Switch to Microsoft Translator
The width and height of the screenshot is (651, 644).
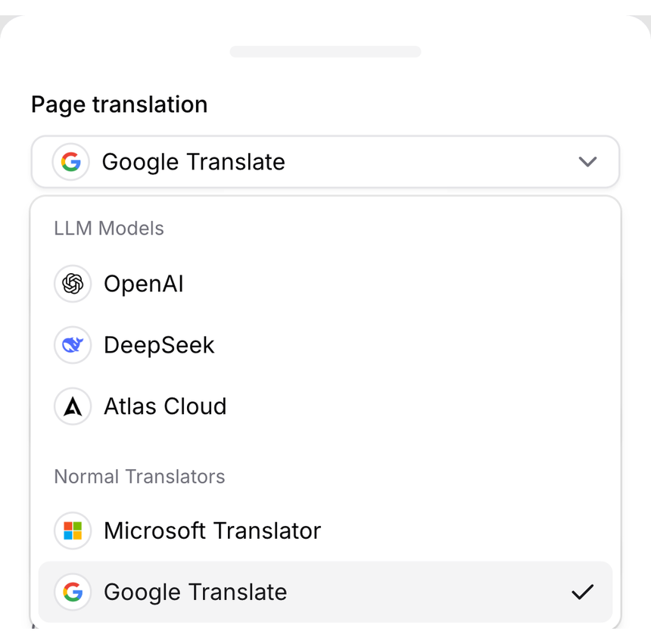325,530
